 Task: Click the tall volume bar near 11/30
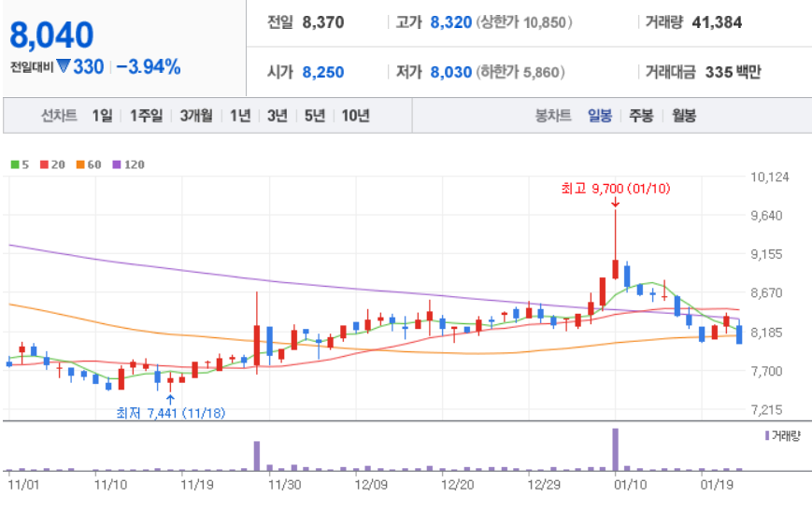coord(257,456)
